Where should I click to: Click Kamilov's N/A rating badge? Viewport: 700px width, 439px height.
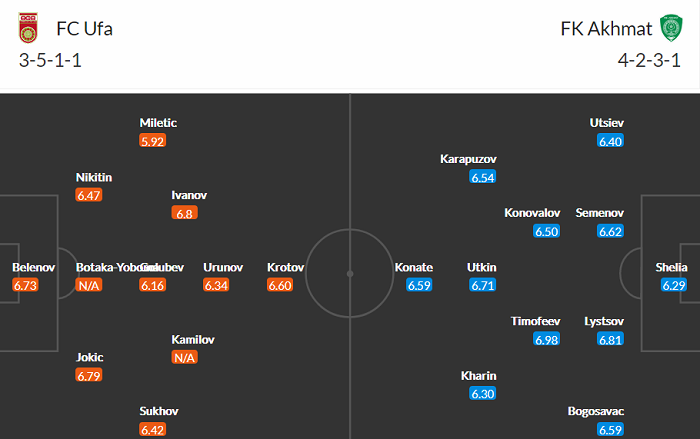click(184, 357)
